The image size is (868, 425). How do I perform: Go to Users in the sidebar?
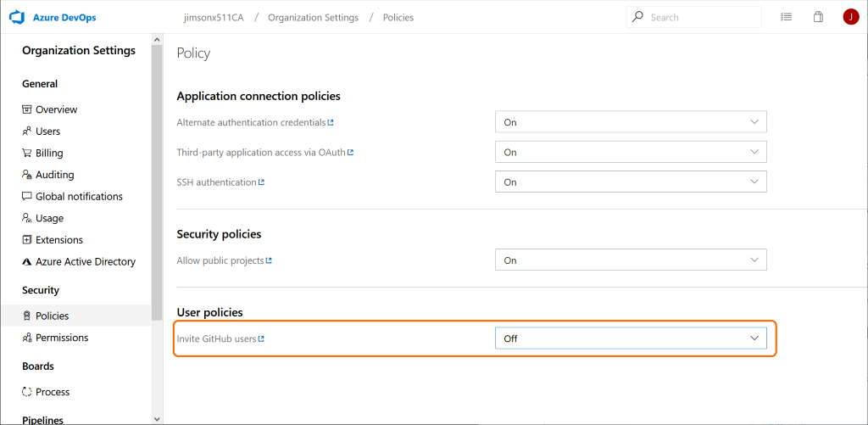point(47,131)
